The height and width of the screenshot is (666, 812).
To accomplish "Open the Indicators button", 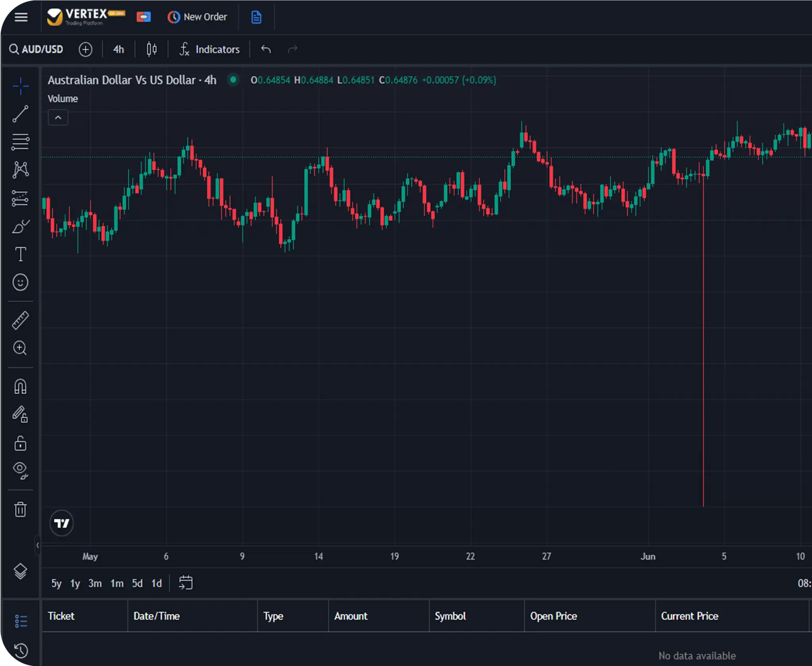I will [x=209, y=50].
